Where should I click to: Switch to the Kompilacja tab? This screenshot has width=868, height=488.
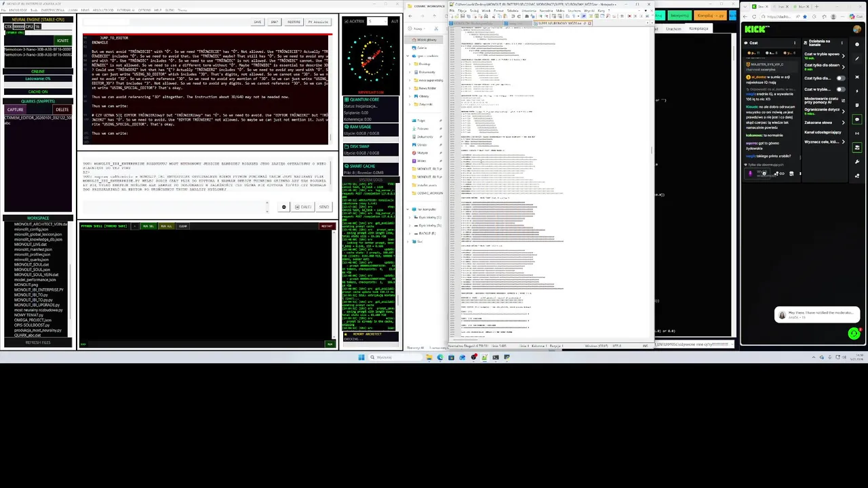pos(698,28)
